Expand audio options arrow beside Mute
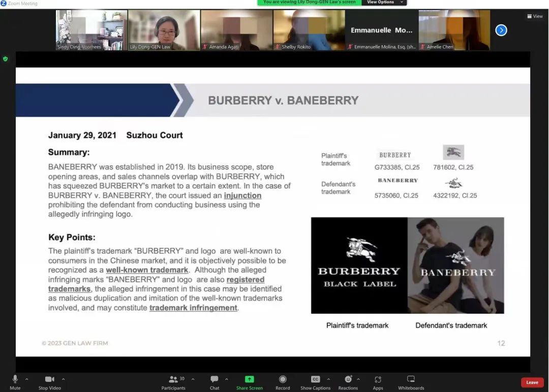Screen dimensions: 549x392 point(26,379)
